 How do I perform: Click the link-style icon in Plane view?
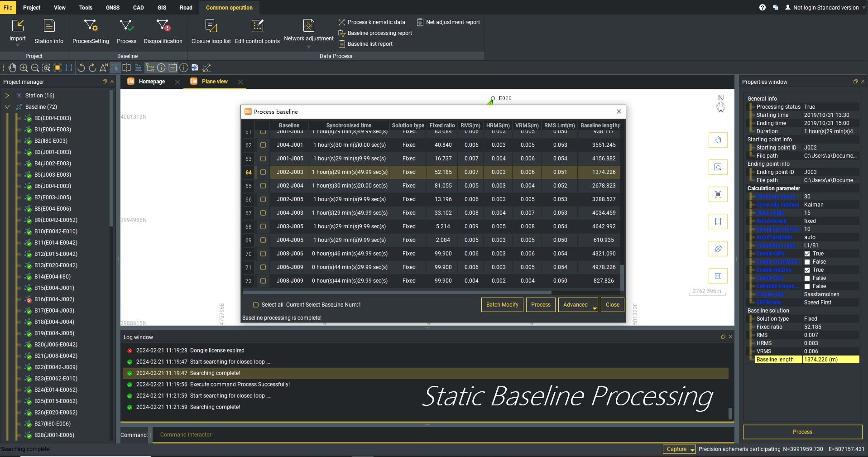coord(718,249)
